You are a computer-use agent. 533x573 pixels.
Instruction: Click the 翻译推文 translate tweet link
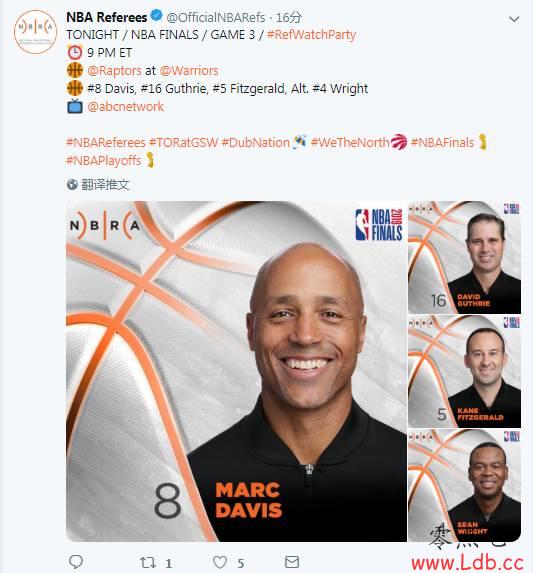tap(105, 185)
